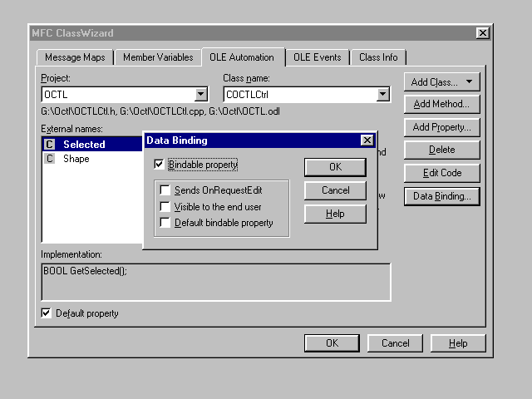Close the Data Binding dialog
The height and width of the screenshot is (399, 532).
(x=367, y=140)
